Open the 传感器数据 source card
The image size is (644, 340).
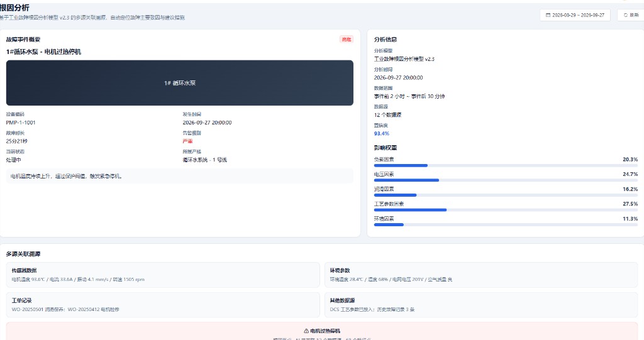click(163, 275)
